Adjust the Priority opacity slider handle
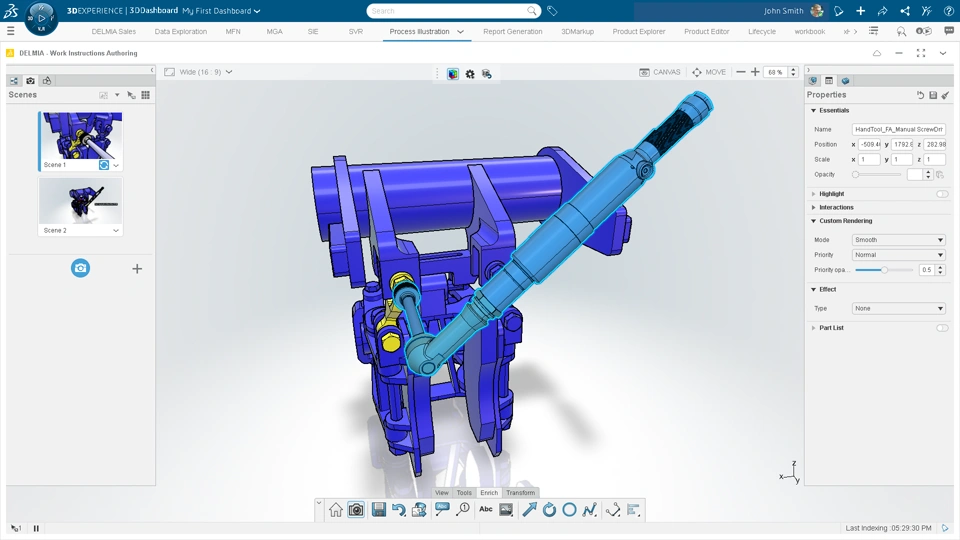The image size is (960, 540). (884, 270)
